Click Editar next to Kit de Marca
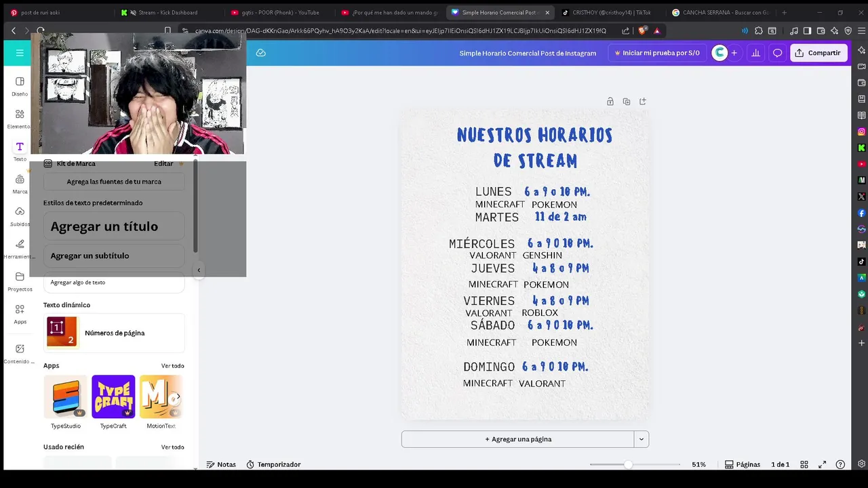Screen dimensions: 868x488 click(163, 163)
